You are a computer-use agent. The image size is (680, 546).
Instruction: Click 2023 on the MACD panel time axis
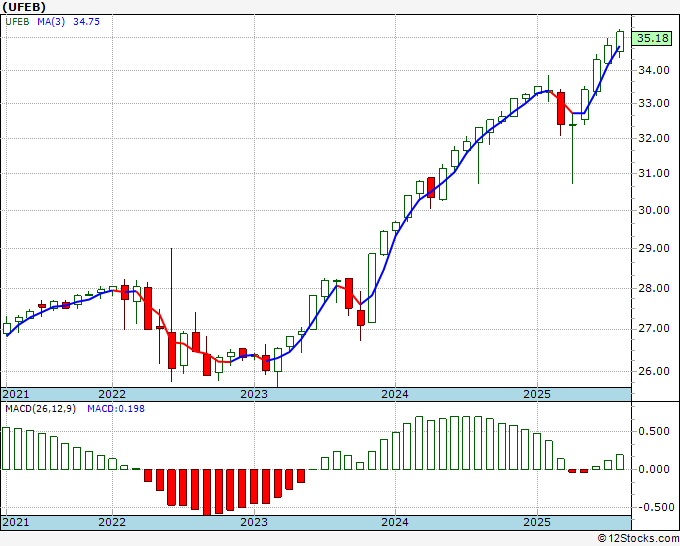pyautogui.click(x=254, y=522)
